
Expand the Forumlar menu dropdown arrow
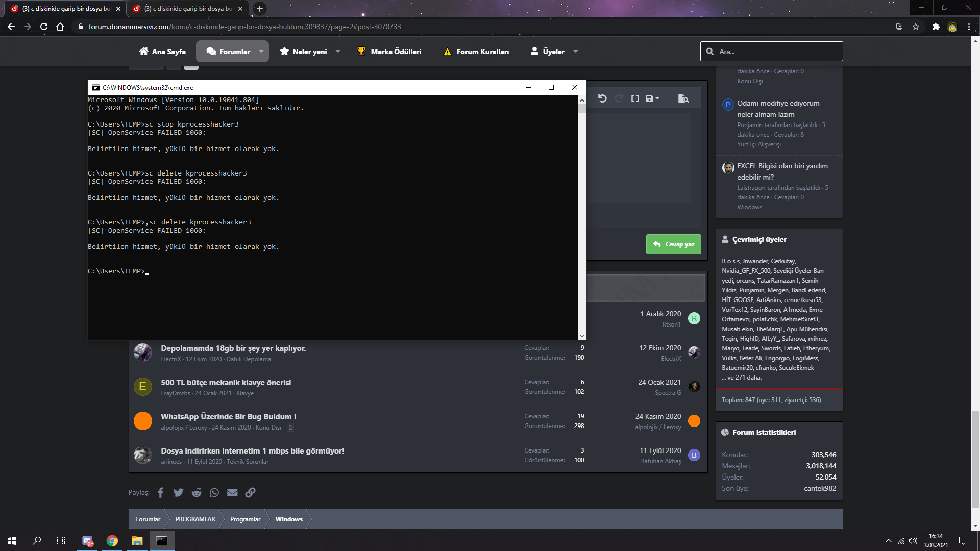click(x=261, y=51)
